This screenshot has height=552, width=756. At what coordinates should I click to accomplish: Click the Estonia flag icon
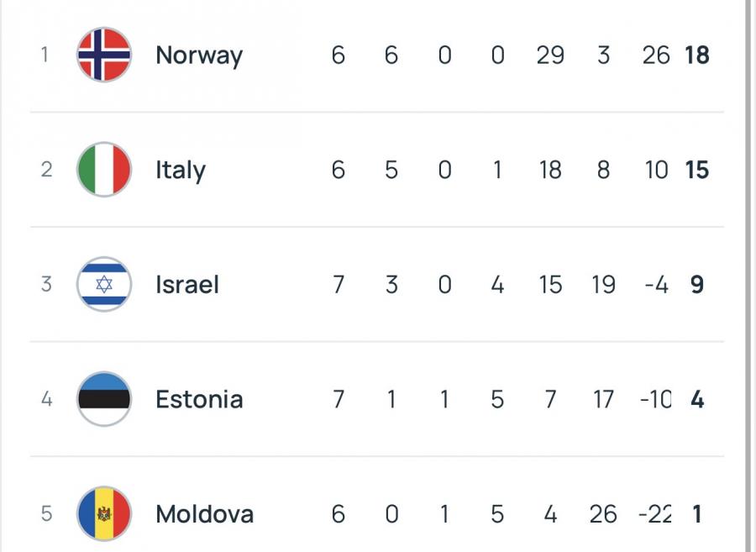[104, 399]
